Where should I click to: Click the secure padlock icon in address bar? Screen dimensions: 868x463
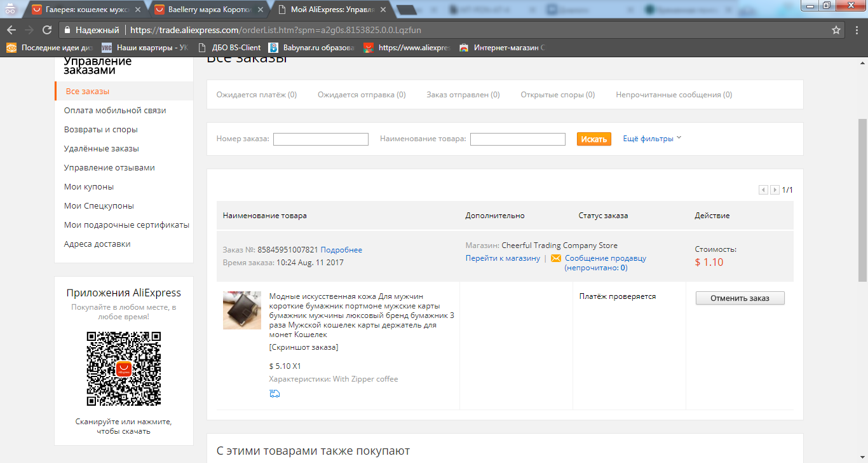click(x=67, y=30)
